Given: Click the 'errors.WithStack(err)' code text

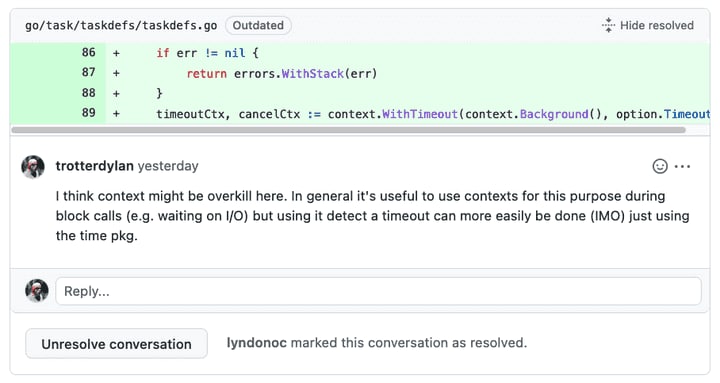Looking at the screenshot, I should click(305, 73).
